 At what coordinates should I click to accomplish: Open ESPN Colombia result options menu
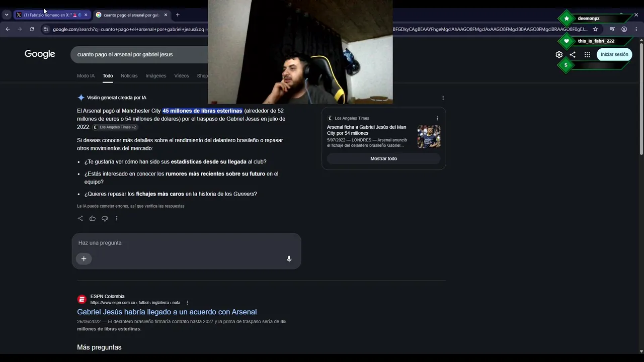pos(188,303)
